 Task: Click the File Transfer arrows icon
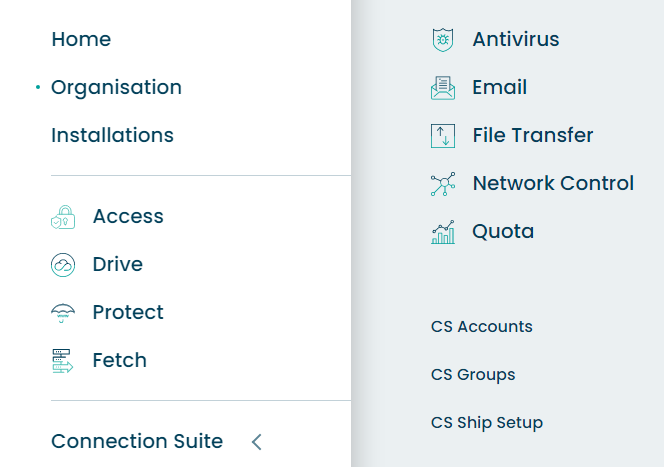coord(443,136)
